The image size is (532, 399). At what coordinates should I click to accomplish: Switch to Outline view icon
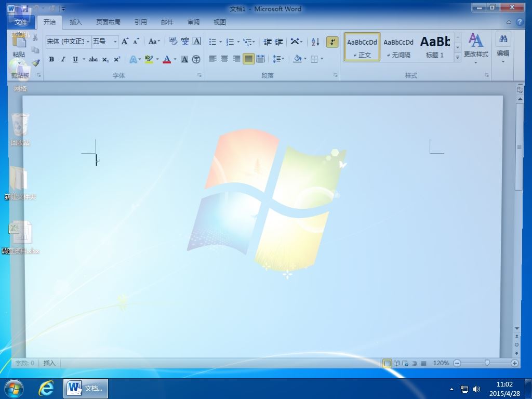[414, 363]
